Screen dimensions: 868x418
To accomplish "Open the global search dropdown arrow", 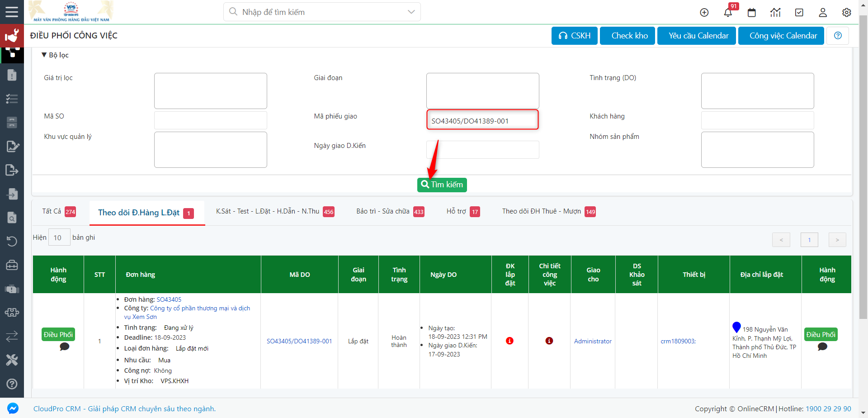I will click(411, 12).
